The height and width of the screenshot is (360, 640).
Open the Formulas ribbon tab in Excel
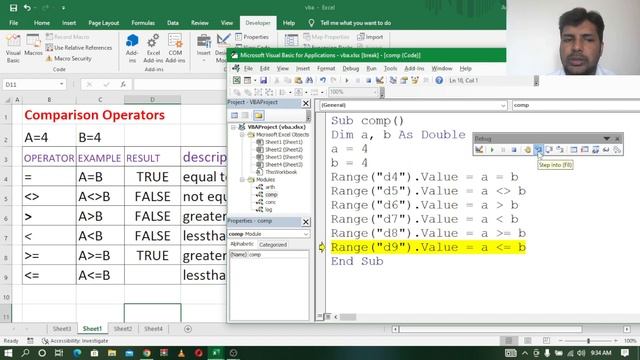coord(143,23)
